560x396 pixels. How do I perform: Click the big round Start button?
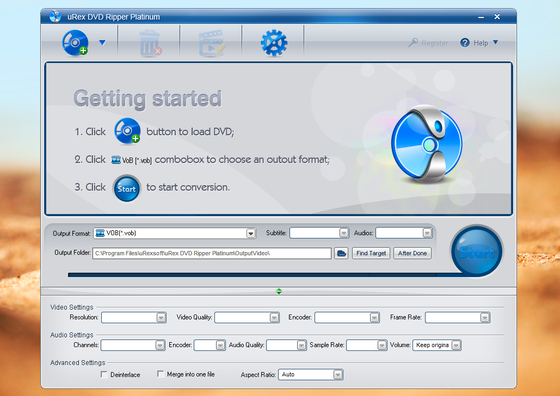coord(476,251)
